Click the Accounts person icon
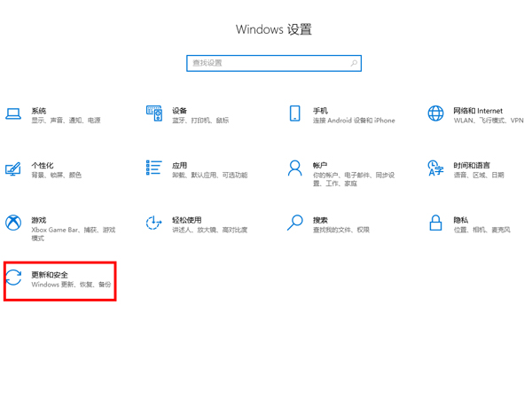This screenshot has width=532, height=399. point(295,168)
